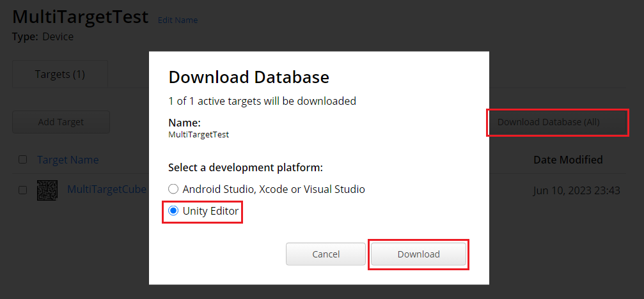This screenshot has width=644, height=299.
Task: Click the Add Target button
Action: (61, 122)
